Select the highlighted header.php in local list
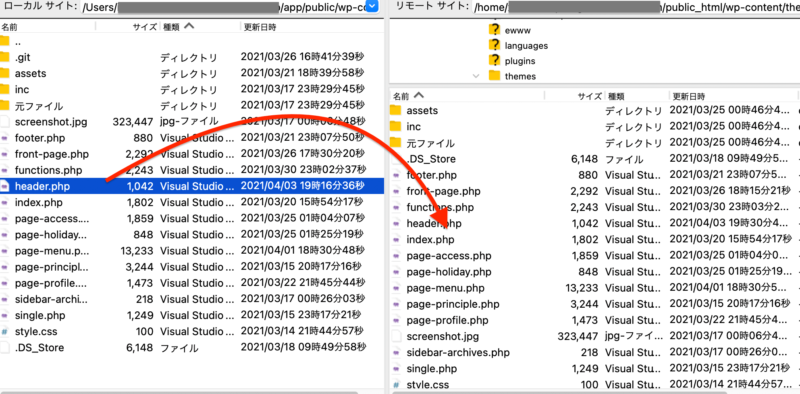 tap(191, 186)
